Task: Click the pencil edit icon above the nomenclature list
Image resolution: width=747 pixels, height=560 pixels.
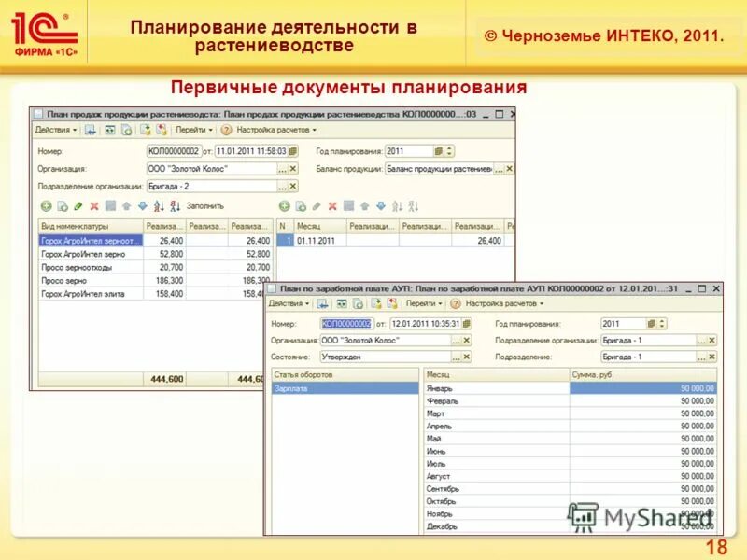Action: coord(78,207)
